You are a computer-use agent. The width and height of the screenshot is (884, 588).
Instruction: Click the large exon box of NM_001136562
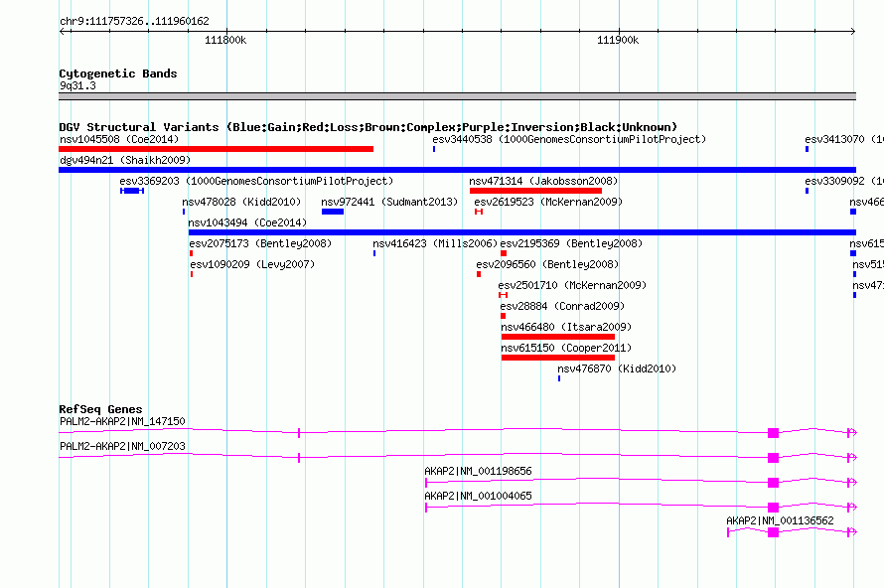point(773,532)
